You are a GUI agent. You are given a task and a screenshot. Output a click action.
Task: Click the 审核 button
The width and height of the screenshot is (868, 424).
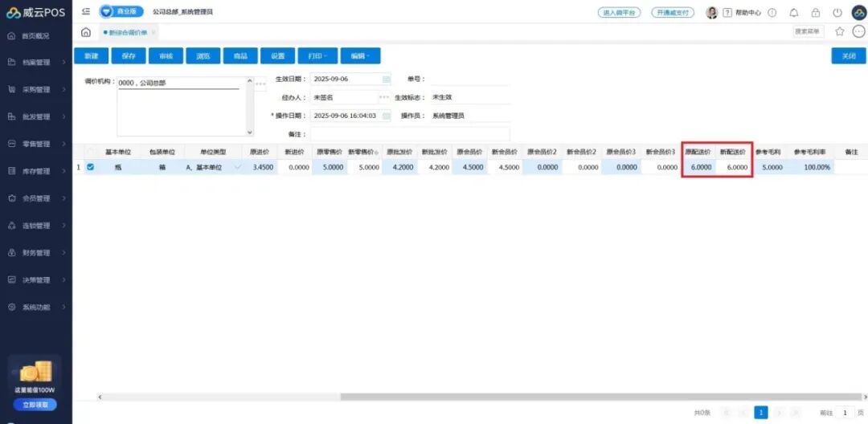point(166,56)
